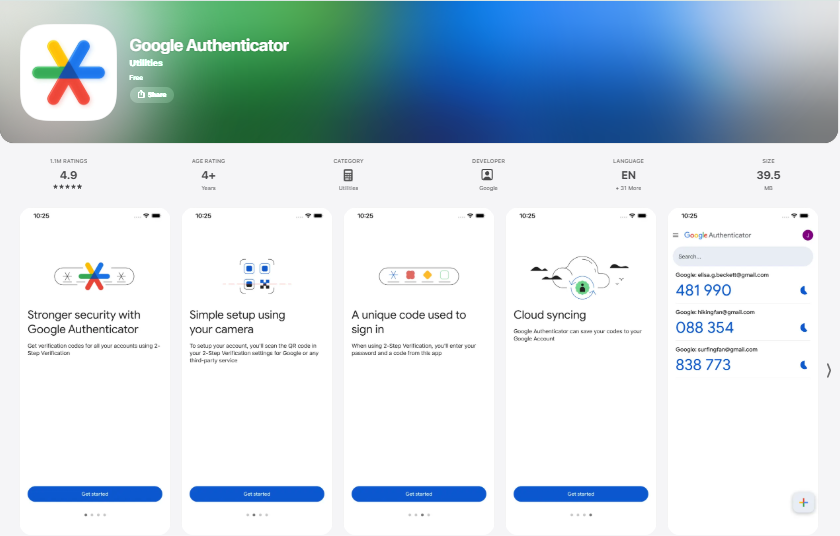Click the purple account avatar

point(807,235)
